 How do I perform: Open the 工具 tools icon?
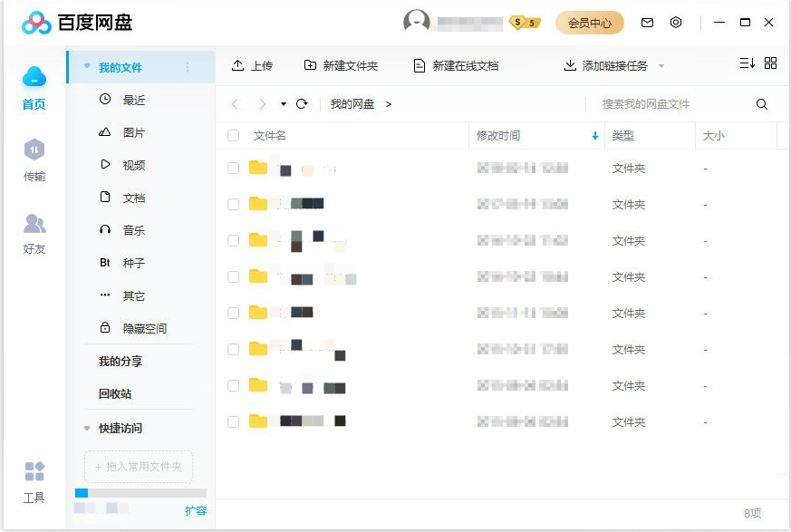pos(34,472)
